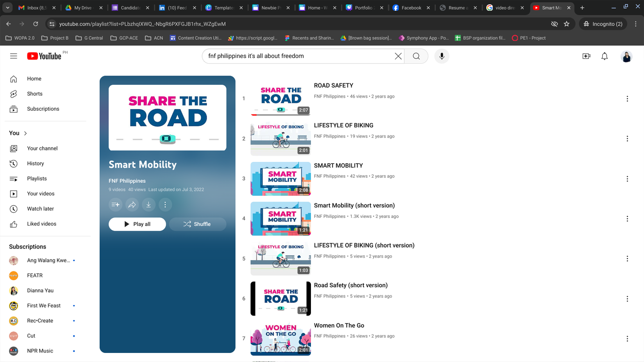Click the YouTube search input field
Screen dimensions: 644x362
pyautogui.click(x=300, y=56)
